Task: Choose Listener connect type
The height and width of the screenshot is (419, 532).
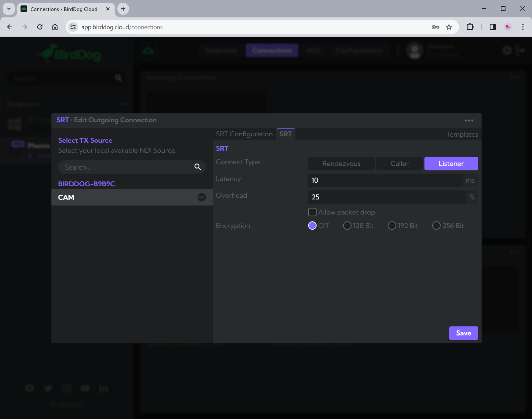Action: 451,164
